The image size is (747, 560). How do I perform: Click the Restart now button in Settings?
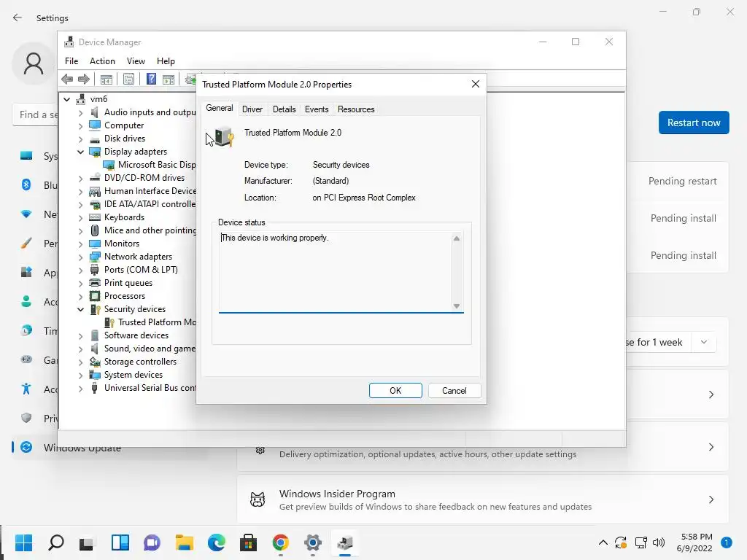click(x=694, y=122)
